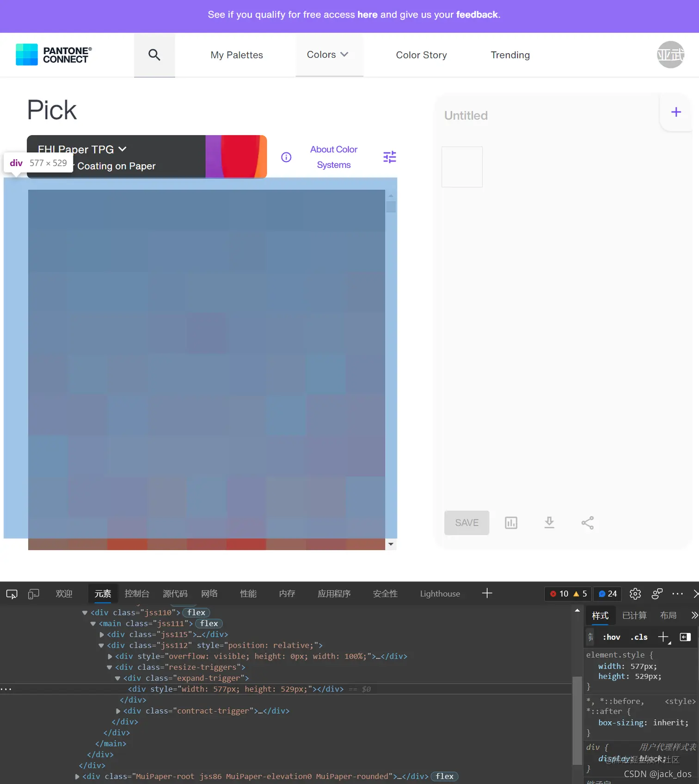This screenshot has height=784, width=699.
Task: Expand the overflow visible div node
Action: pos(110,656)
